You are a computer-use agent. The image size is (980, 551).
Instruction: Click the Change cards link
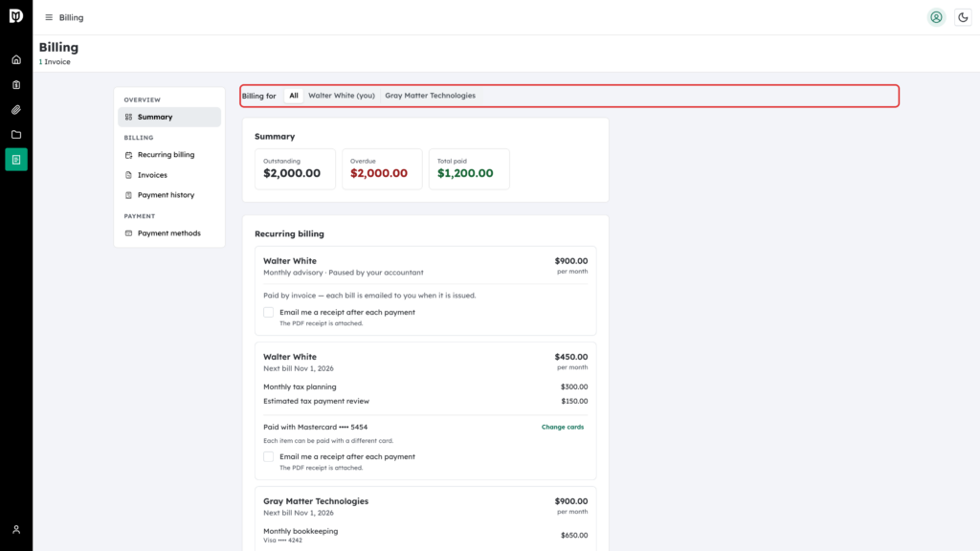563,428
